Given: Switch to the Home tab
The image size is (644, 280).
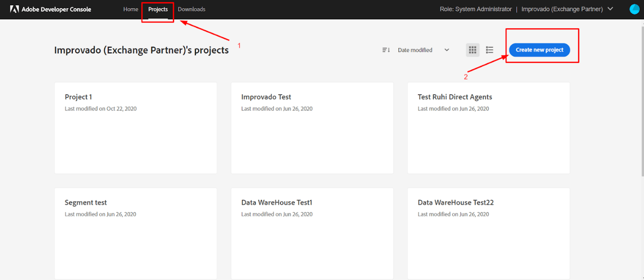Looking at the screenshot, I should (130, 9).
